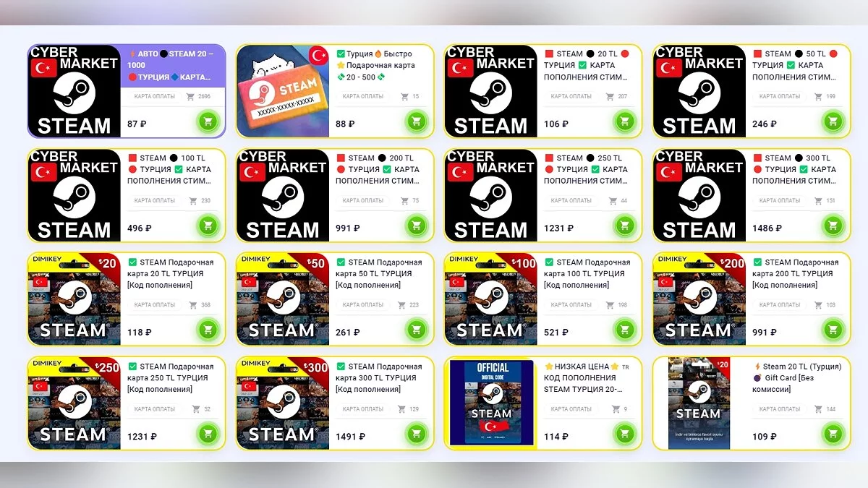Open the Dimikey 50 TL card thumbnail
This screenshot has width=868, height=488.
click(282, 299)
